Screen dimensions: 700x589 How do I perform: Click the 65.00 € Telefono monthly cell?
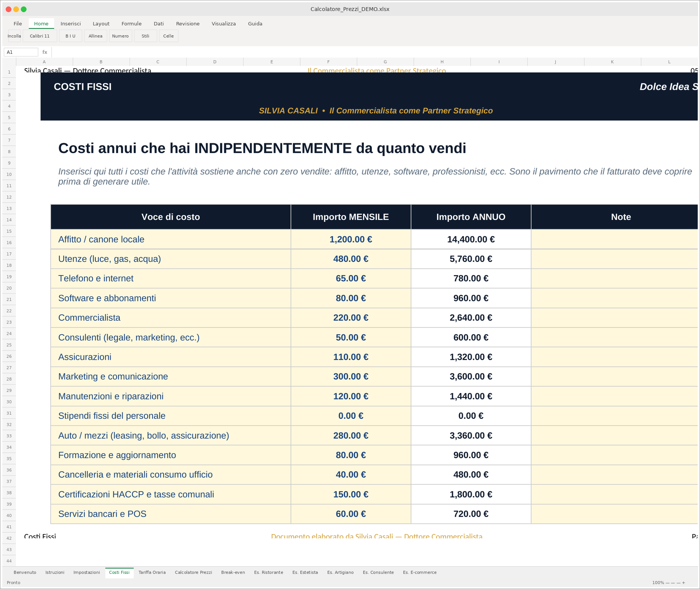click(351, 279)
